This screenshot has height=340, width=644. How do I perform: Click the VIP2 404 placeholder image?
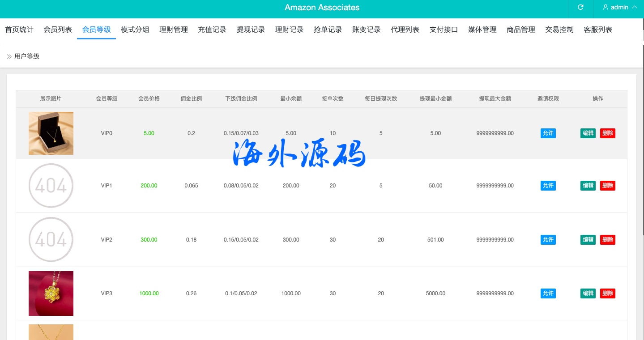(x=51, y=240)
